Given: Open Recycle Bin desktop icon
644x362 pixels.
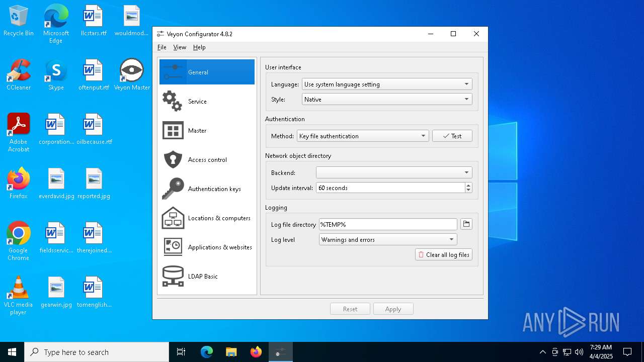Looking at the screenshot, I should [x=19, y=21].
